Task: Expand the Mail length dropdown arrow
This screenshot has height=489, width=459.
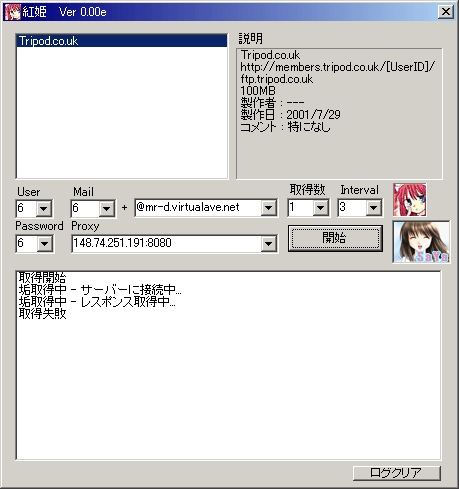Action: click(107, 209)
